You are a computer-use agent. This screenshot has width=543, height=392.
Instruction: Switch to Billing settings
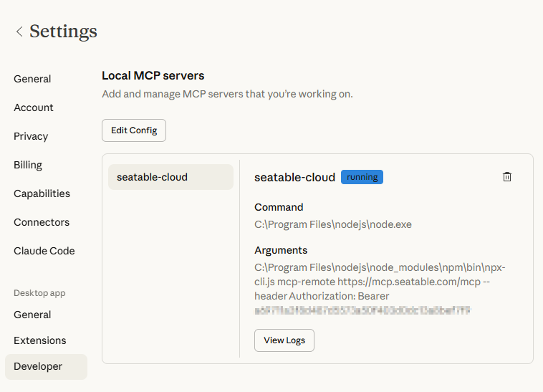(x=28, y=165)
